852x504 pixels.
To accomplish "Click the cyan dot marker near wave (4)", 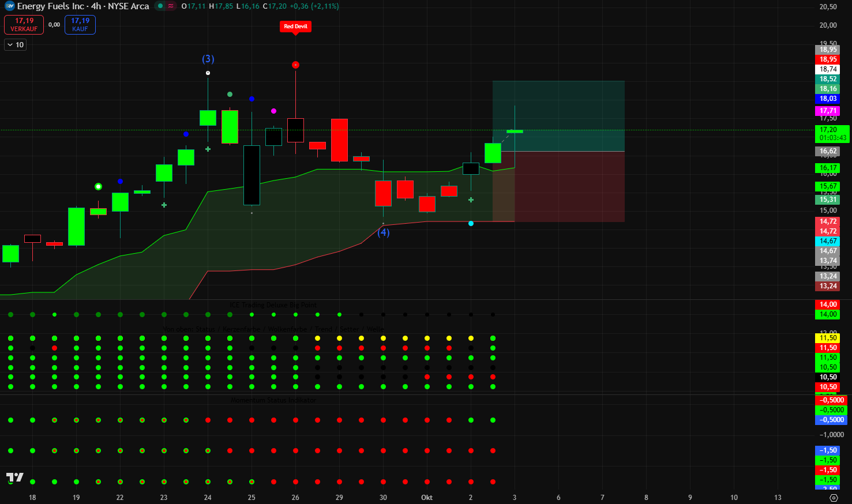I will point(471,223).
